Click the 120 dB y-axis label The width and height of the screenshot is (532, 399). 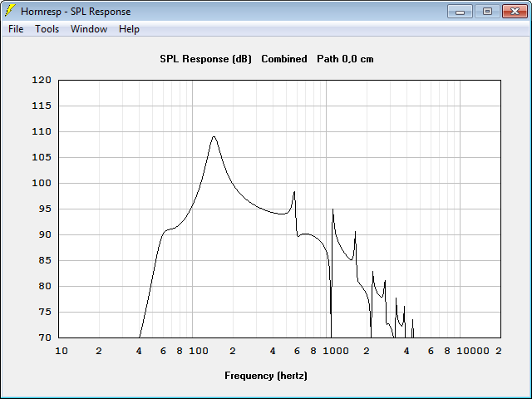tap(42, 80)
